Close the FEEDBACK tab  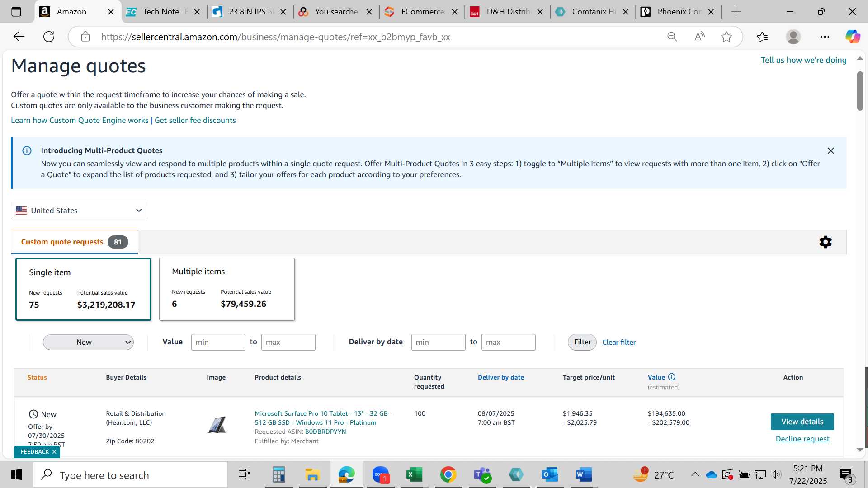pyautogui.click(x=54, y=452)
